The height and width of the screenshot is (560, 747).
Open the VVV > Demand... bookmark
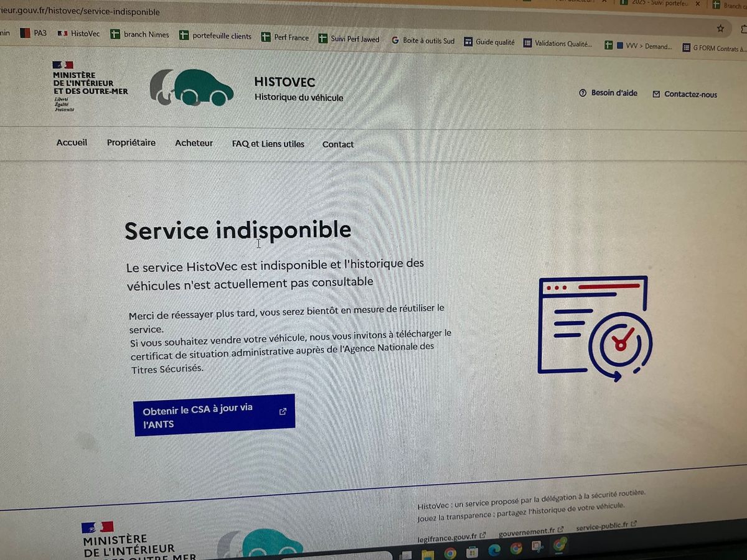639,46
